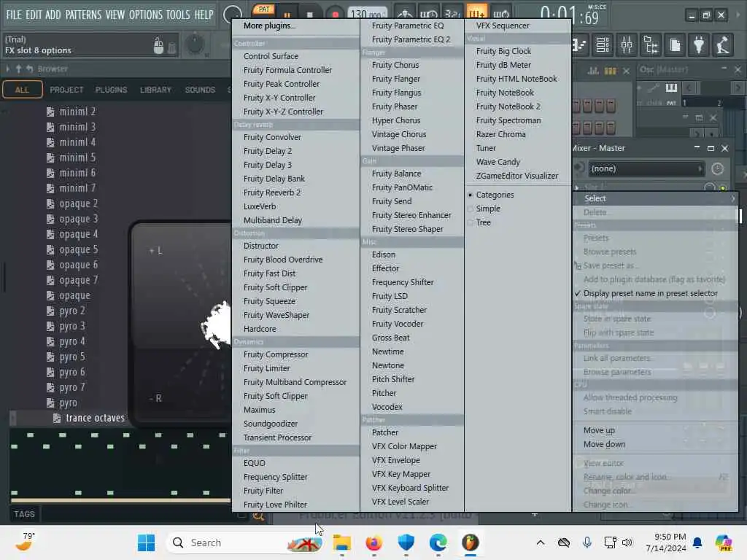Open Microsoft Edge from taskbar

click(x=438, y=542)
